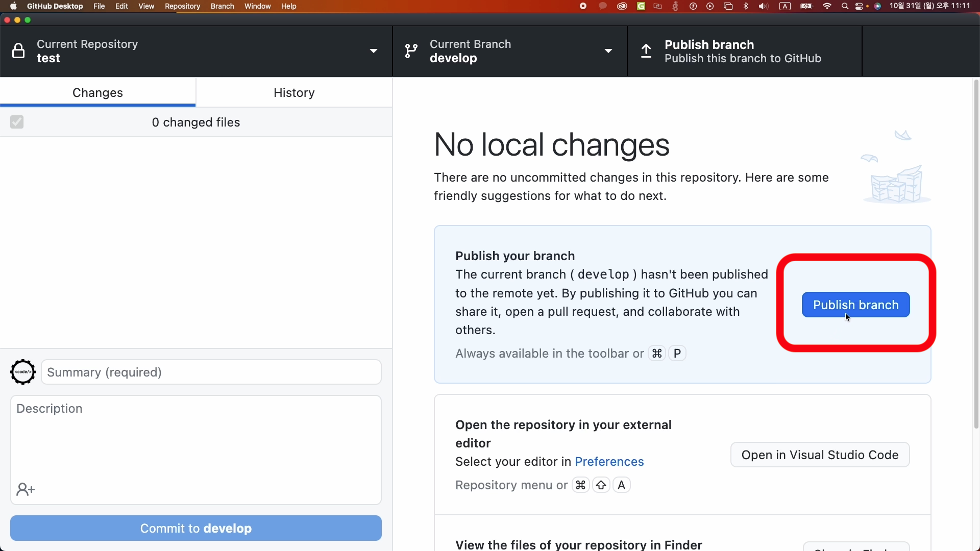Click the upload arrow Publish branch icon
The height and width of the screenshot is (551, 980).
point(646,51)
